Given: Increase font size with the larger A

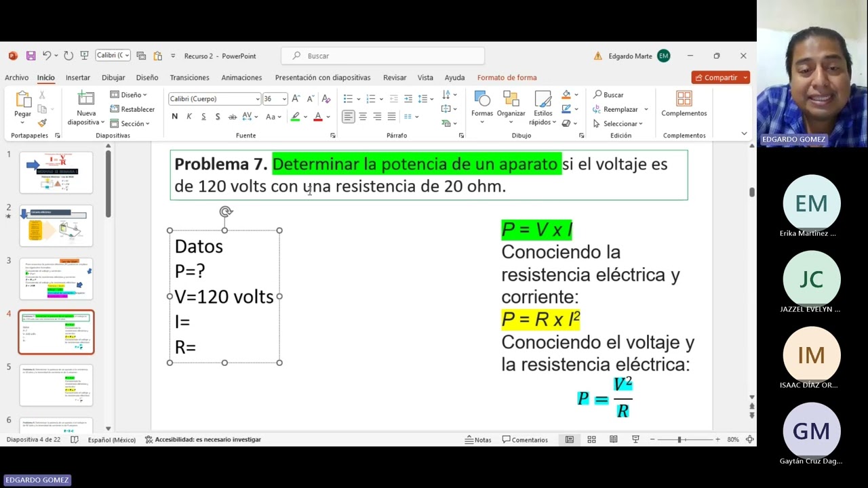Looking at the screenshot, I should point(296,98).
